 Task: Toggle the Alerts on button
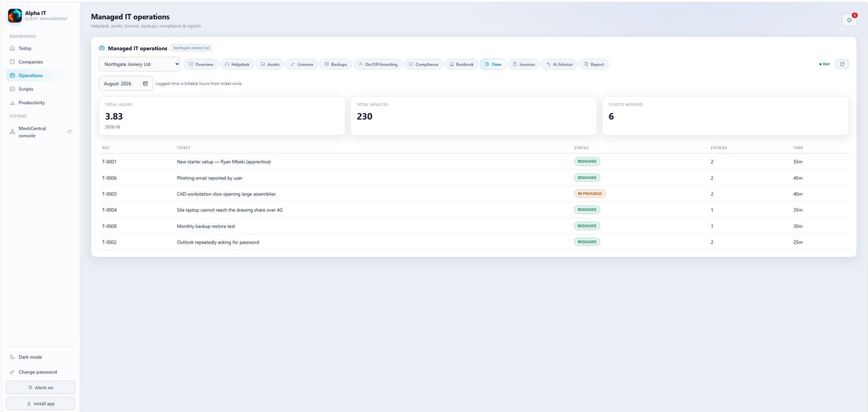(41, 388)
